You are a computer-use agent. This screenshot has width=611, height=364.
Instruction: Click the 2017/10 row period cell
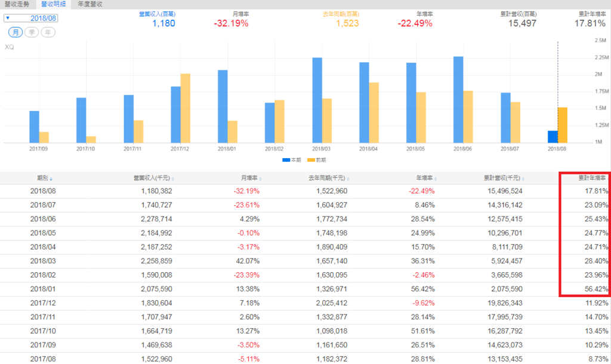pos(43,331)
